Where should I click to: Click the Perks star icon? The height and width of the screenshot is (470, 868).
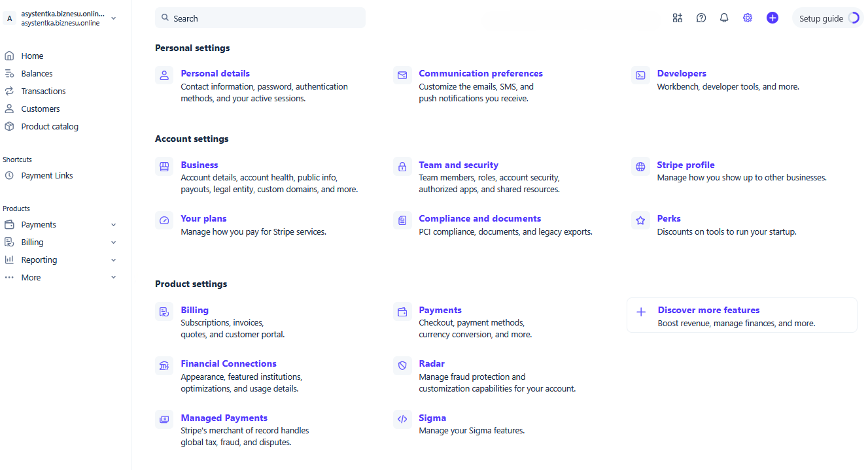click(x=640, y=220)
